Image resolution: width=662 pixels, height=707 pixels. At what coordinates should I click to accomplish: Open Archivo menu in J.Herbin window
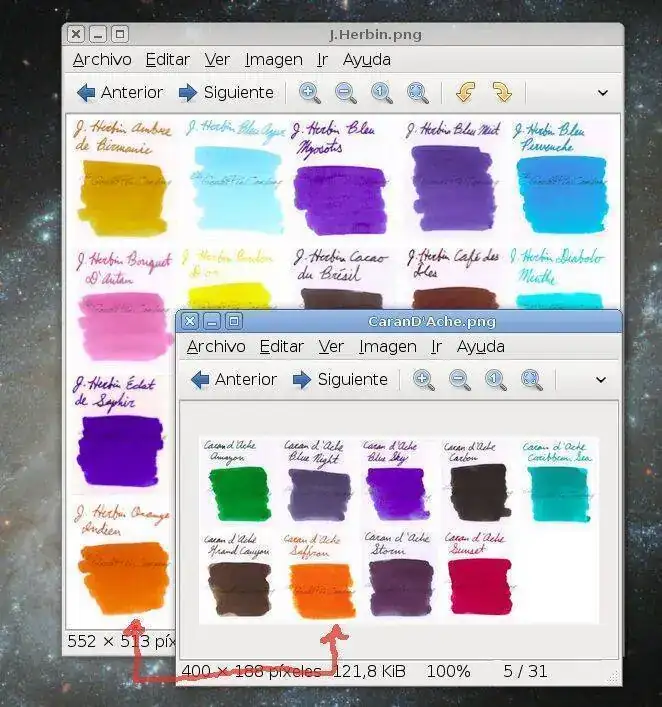[101, 60]
